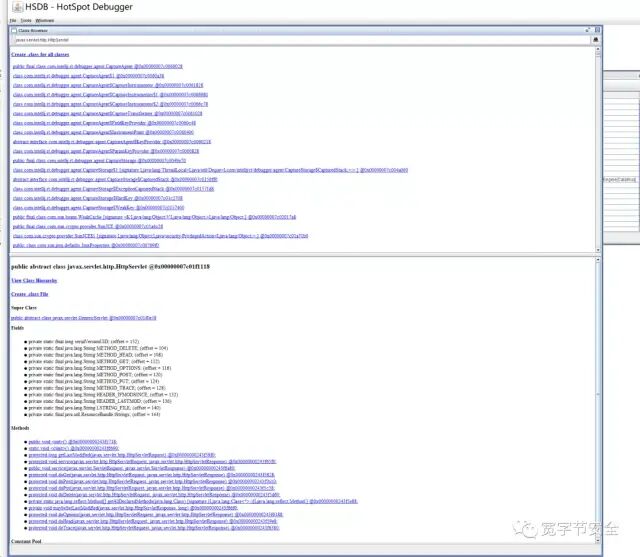Select the serialVersionUID field text
Screen dimensions: 640x557
(84, 342)
